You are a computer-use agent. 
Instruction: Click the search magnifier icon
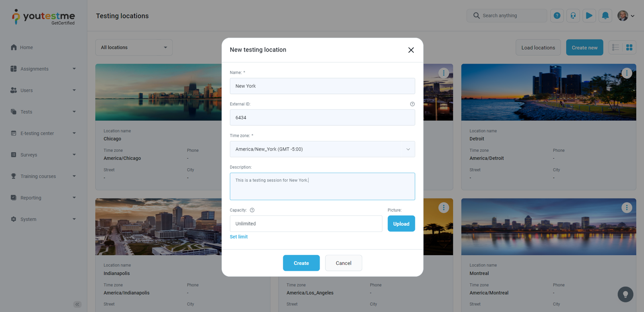477,16
